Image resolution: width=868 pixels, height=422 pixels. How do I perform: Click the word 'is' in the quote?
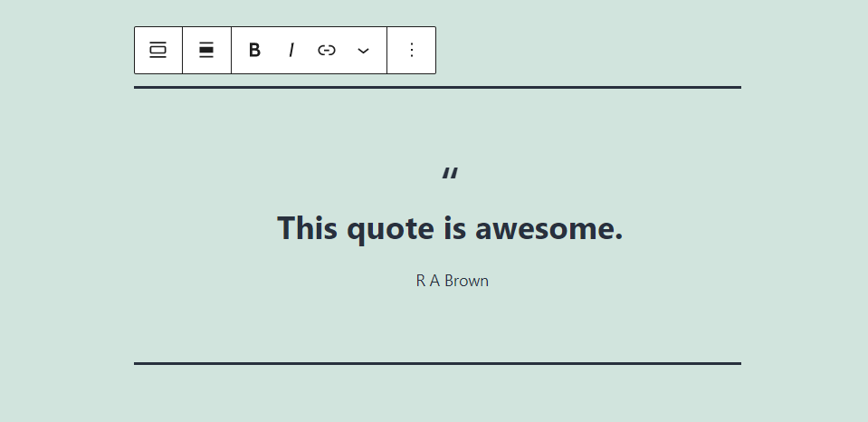[x=454, y=228]
